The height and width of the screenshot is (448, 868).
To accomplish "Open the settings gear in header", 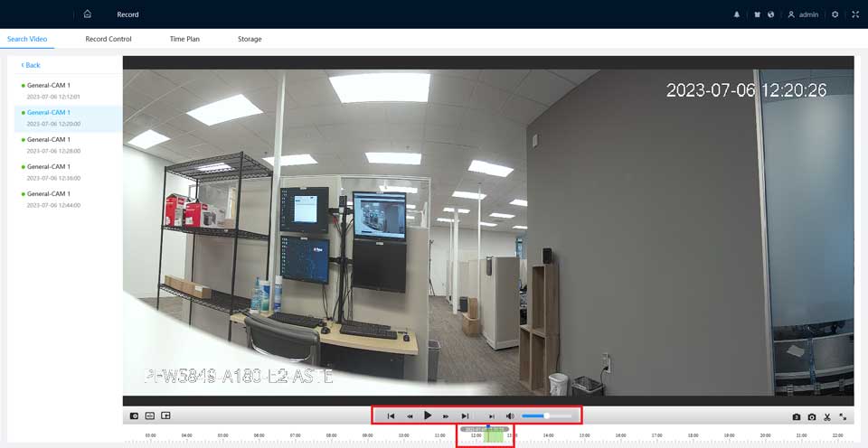I will click(835, 14).
